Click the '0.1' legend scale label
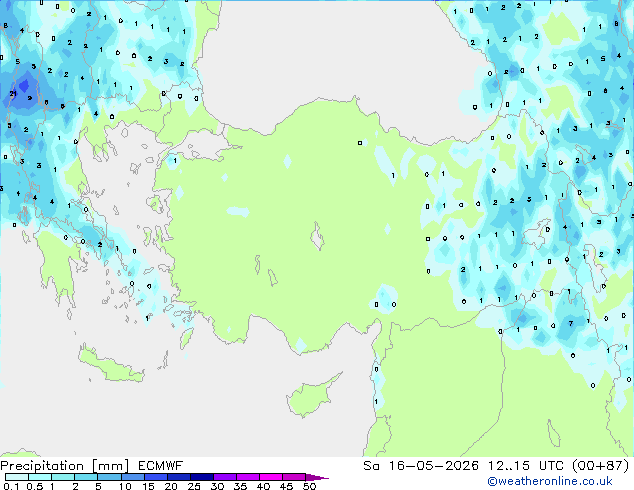This screenshot has height=490, width=634. click(11, 486)
